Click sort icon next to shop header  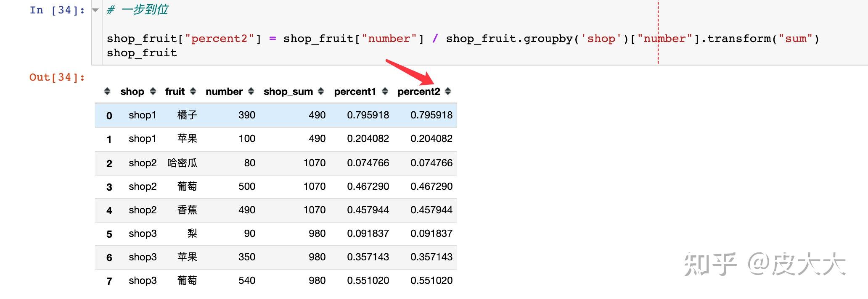tap(153, 92)
